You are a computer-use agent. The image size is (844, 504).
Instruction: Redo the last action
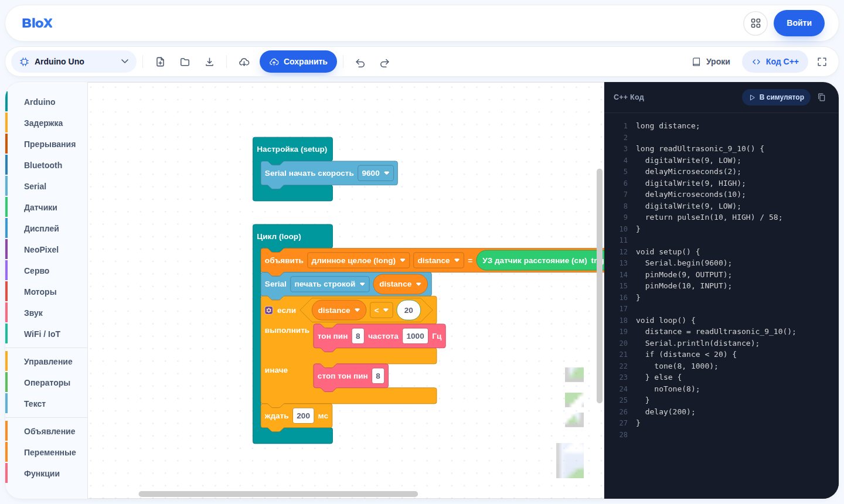pyautogui.click(x=384, y=62)
